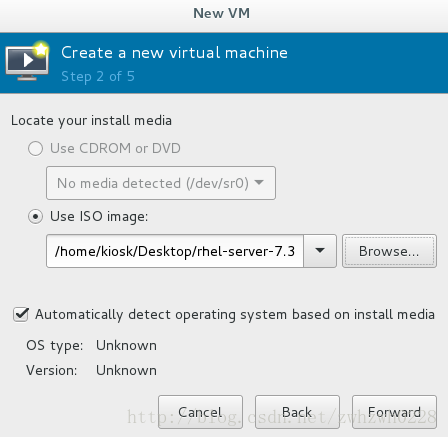Select the Use CDROM or DVD radio button

click(35, 148)
